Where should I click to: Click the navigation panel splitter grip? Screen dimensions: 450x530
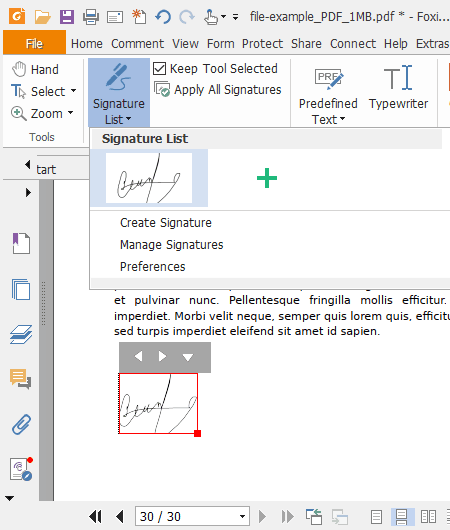point(44,303)
